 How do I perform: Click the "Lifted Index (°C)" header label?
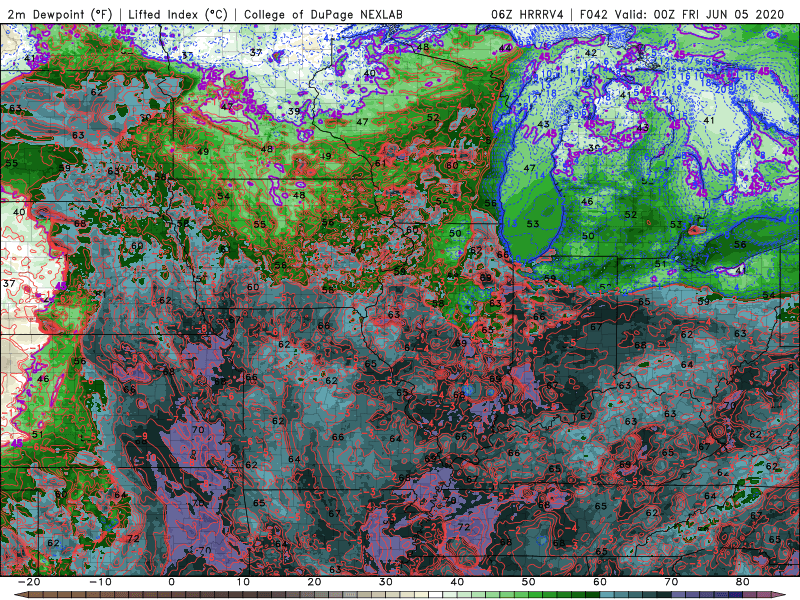178,14
